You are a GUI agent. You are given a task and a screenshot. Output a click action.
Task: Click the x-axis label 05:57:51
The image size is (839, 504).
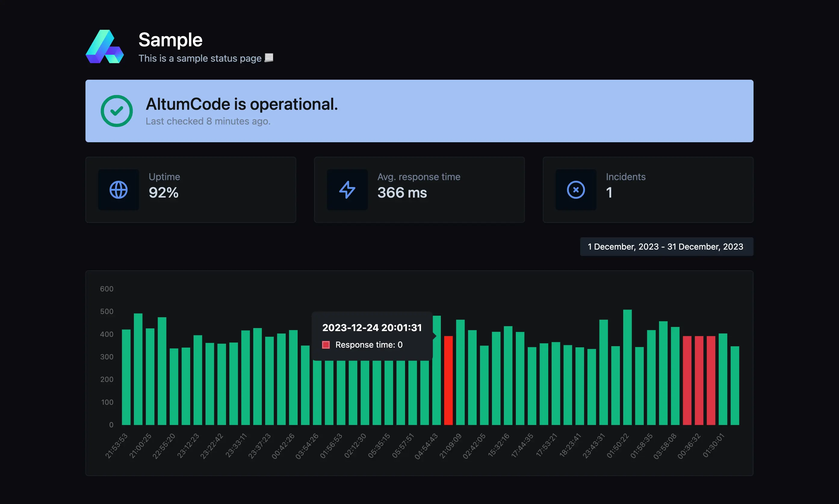tap(403, 446)
